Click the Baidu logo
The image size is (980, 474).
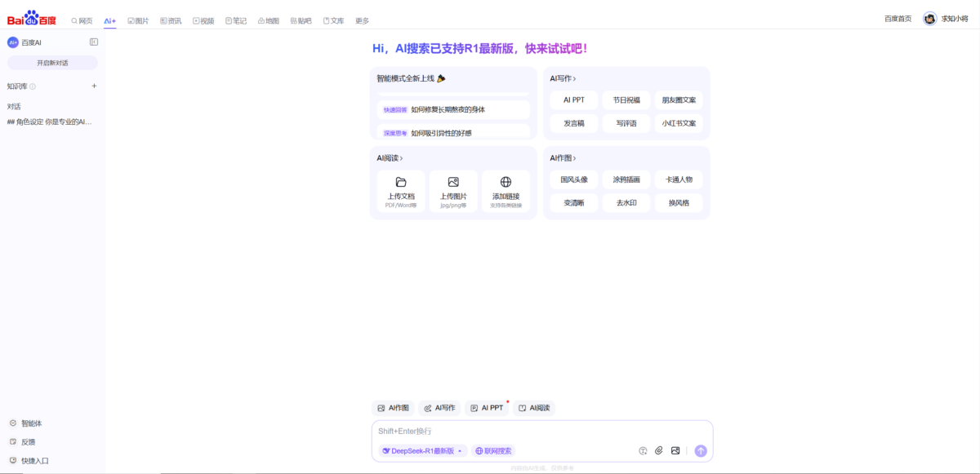click(32, 19)
